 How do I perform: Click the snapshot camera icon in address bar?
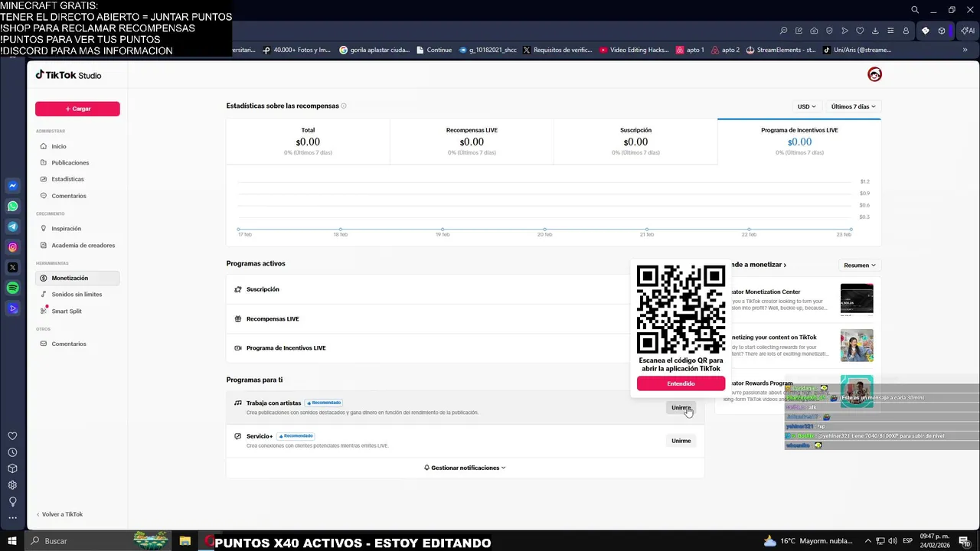coord(814,31)
